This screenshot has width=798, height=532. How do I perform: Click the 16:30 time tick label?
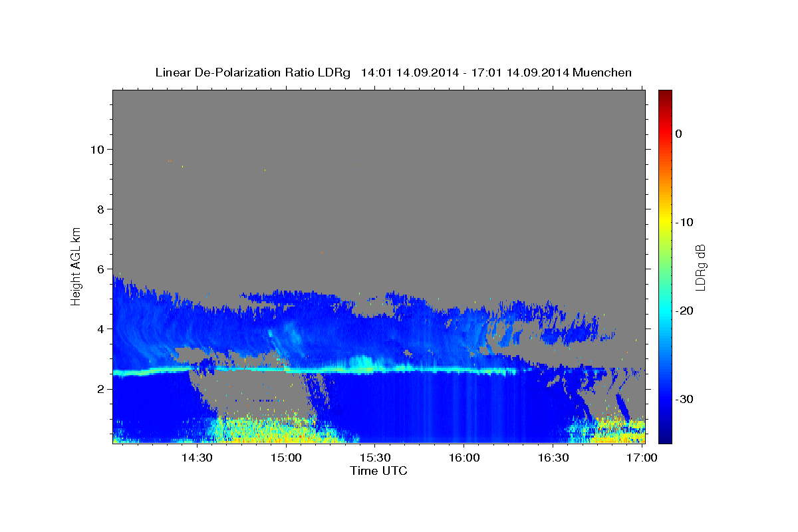click(x=553, y=458)
